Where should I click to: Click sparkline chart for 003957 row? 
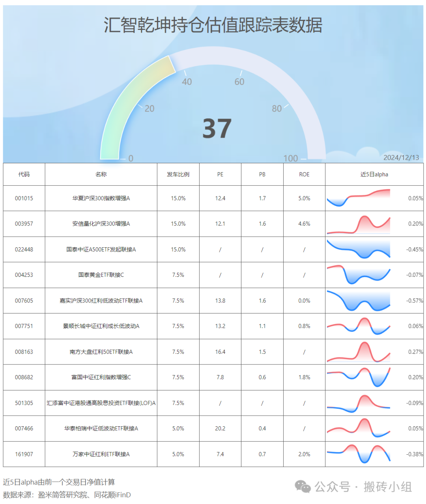(359, 224)
